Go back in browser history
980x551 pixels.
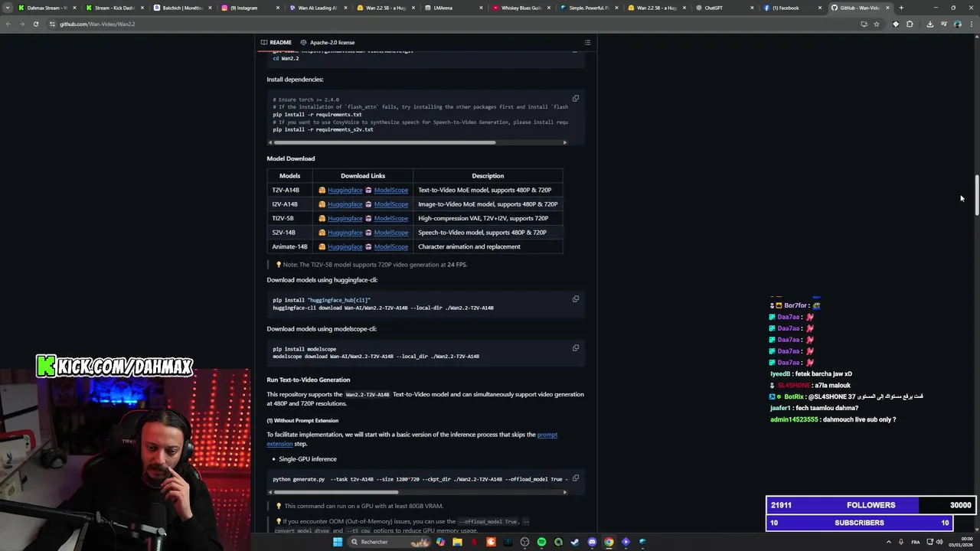point(8,24)
